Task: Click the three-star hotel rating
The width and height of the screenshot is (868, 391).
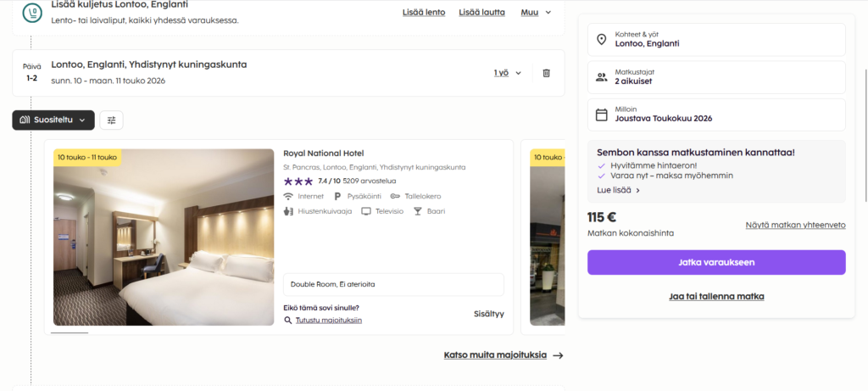Action: (x=298, y=182)
